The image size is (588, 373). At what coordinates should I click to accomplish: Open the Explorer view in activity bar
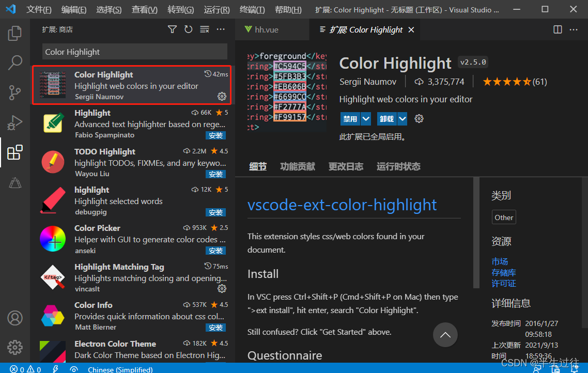[15, 33]
